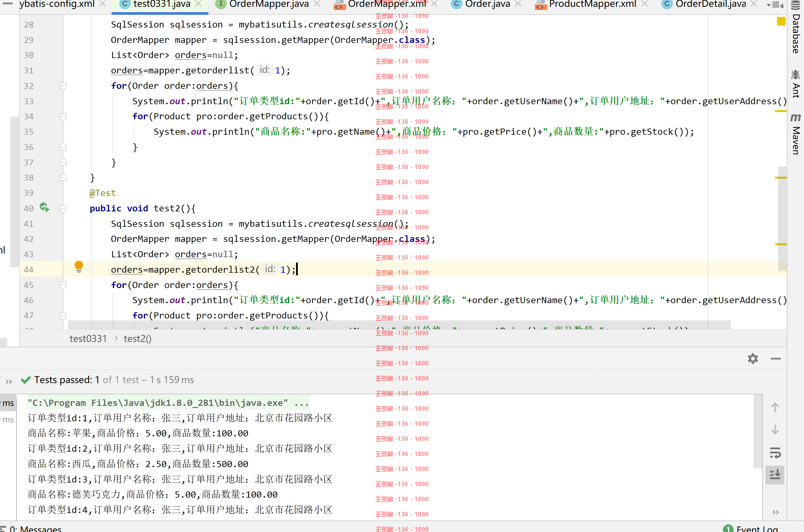Collapse the inner for loop at line 34
Screen dimensions: 804x532
click(63, 116)
